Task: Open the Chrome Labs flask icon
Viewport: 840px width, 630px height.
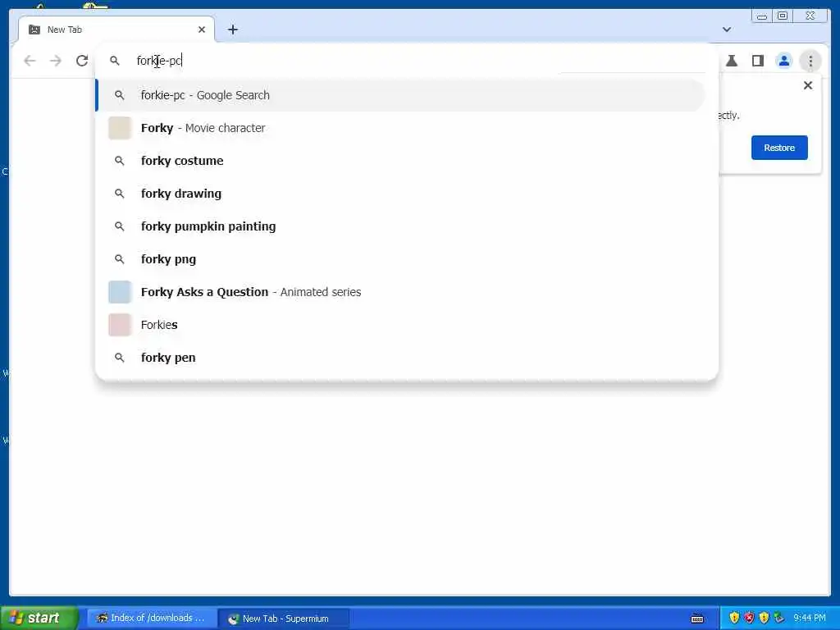Action: [x=731, y=61]
